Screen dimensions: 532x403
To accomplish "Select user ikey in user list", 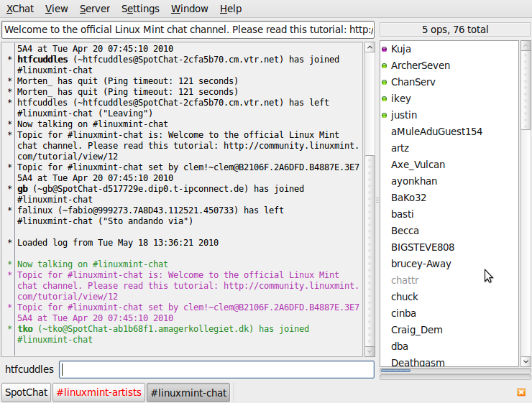I will (x=449, y=98).
